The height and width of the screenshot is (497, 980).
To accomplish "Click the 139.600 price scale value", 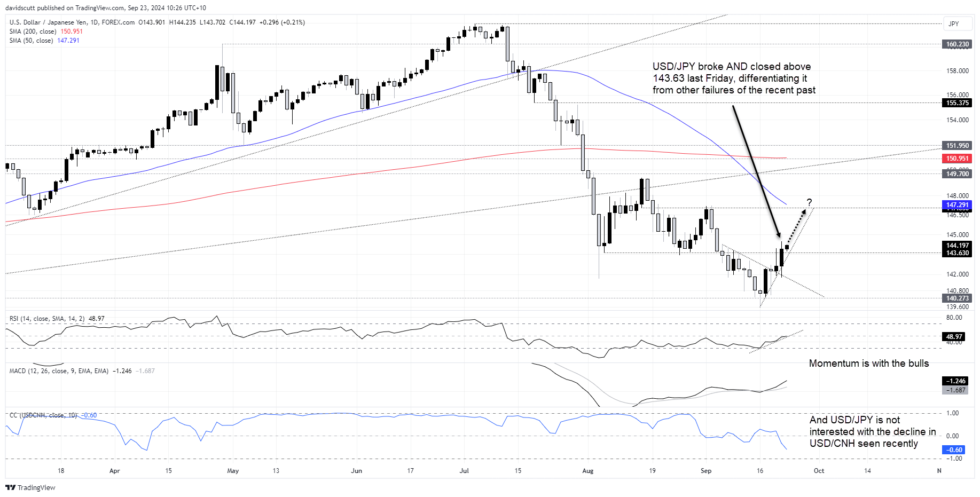I will click(x=958, y=307).
